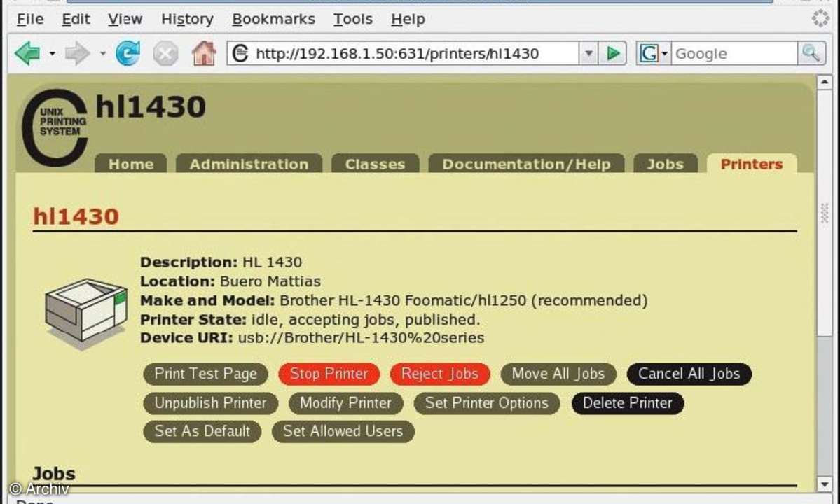Click the red Stop Printer button
This screenshot has height=504, width=840.
click(x=329, y=374)
